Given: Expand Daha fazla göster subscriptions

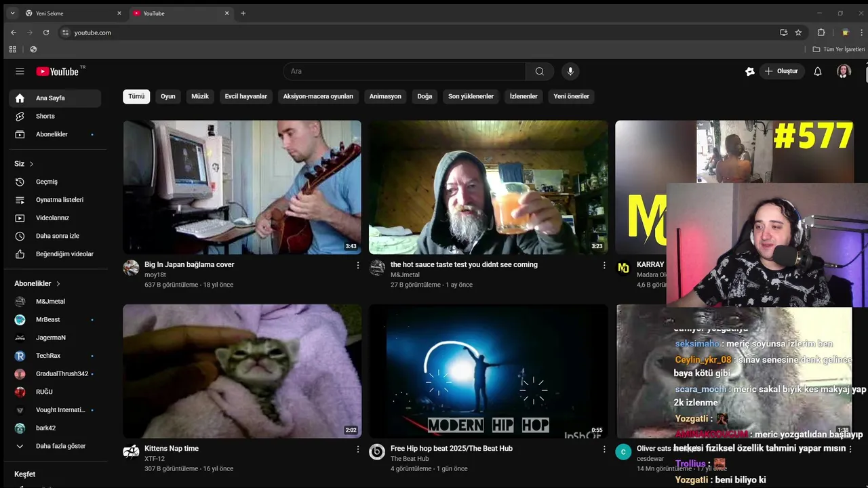Looking at the screenshot, I should (55, 446).
